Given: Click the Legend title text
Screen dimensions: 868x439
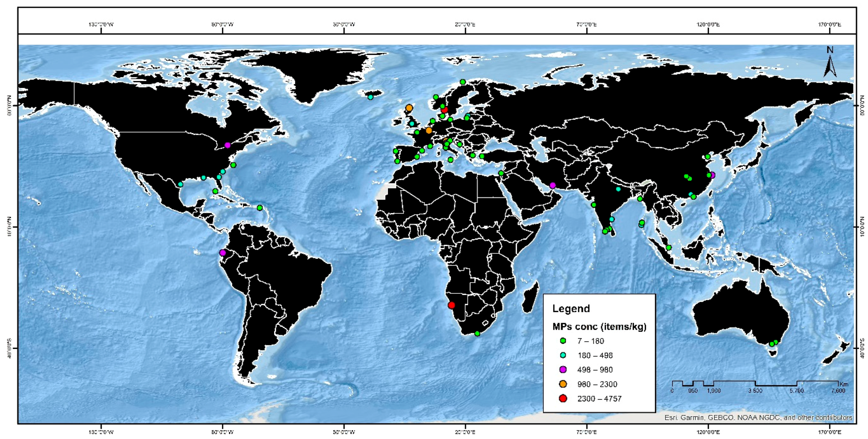Looking at the screenshot, I should click(571, 309).
